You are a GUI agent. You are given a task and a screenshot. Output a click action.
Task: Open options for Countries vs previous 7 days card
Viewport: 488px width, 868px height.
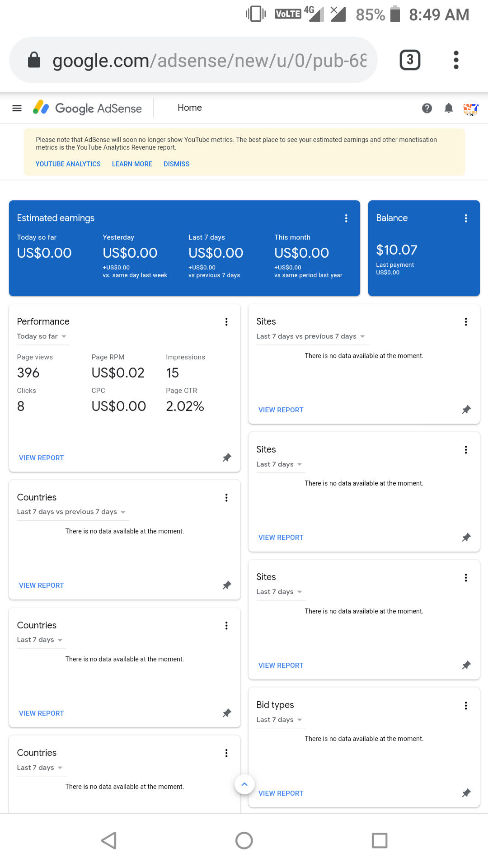226,498
